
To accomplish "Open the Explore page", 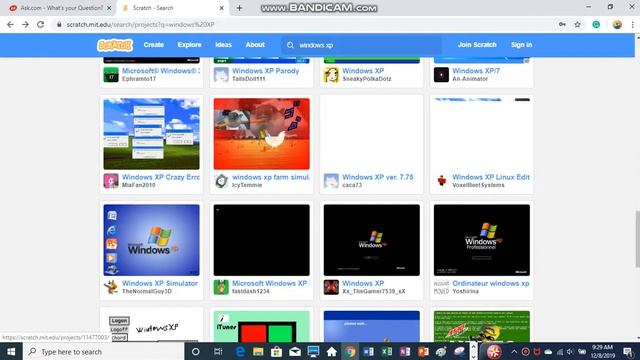I will [189, 45].
